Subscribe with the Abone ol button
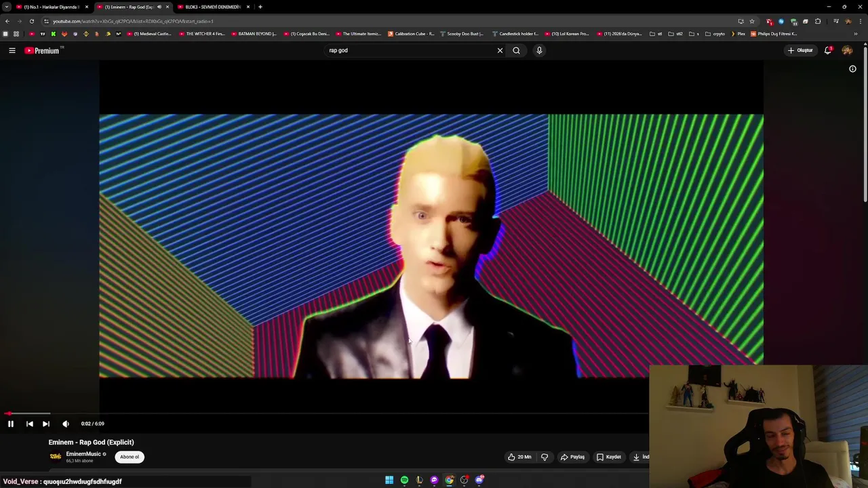This screenshot has height=488, width=868. click(130, 457)
